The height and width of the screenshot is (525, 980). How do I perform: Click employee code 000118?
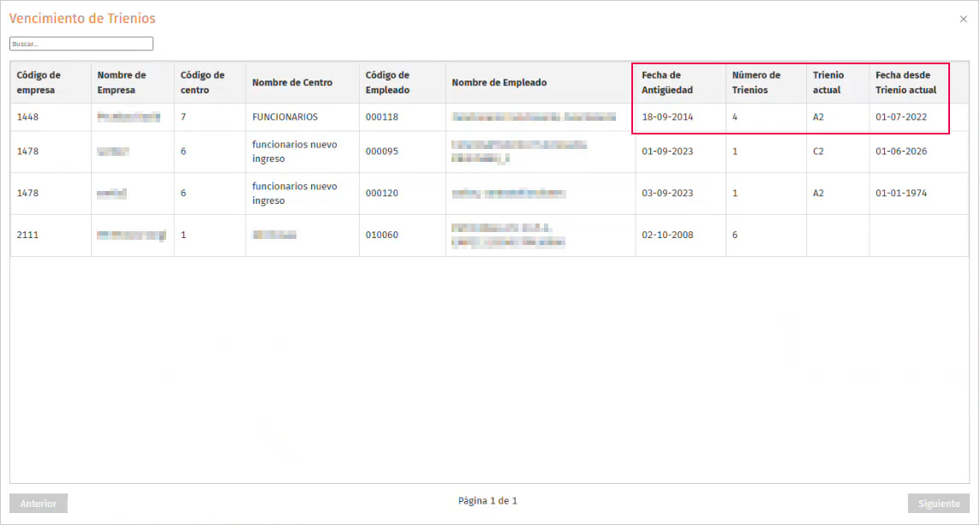[x=381, y=116]
